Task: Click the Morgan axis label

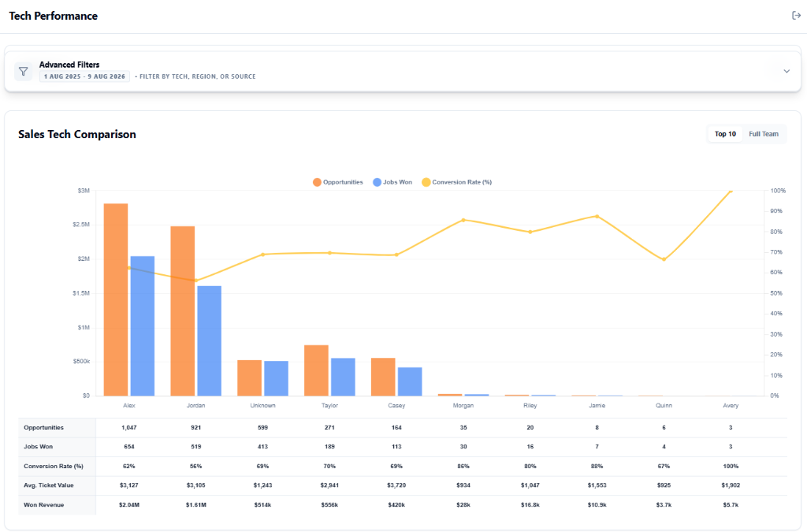Action: pyautogui.click(x=463, y=405)
